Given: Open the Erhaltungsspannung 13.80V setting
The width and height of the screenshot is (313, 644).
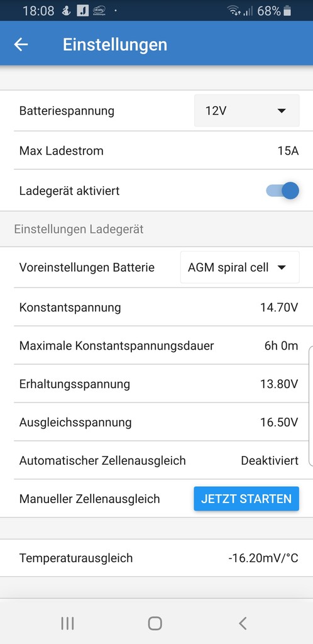Looking at the screenshot, I should 156,384.
